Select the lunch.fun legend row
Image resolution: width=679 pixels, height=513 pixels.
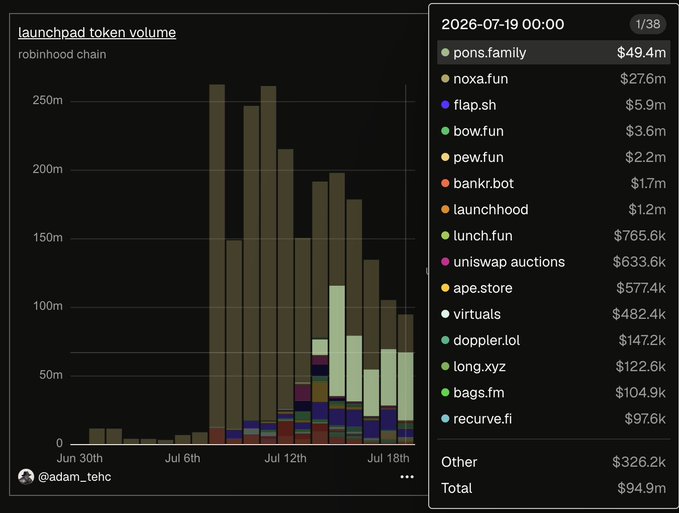tap(553, 236)
